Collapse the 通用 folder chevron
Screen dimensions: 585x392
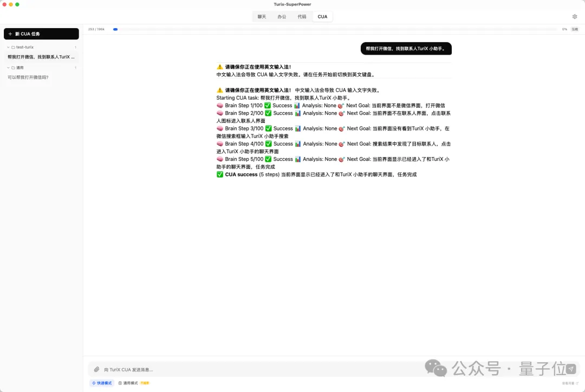[x=8, y=68]
